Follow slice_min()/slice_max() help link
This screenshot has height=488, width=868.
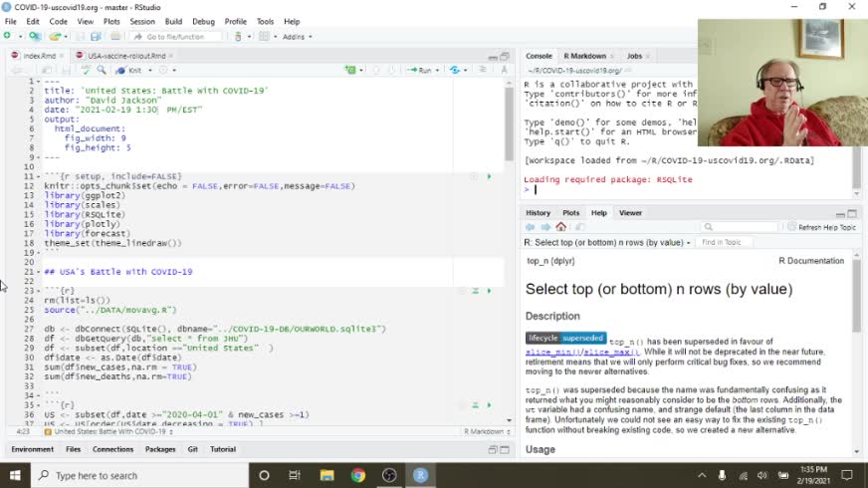click(582, 353)
